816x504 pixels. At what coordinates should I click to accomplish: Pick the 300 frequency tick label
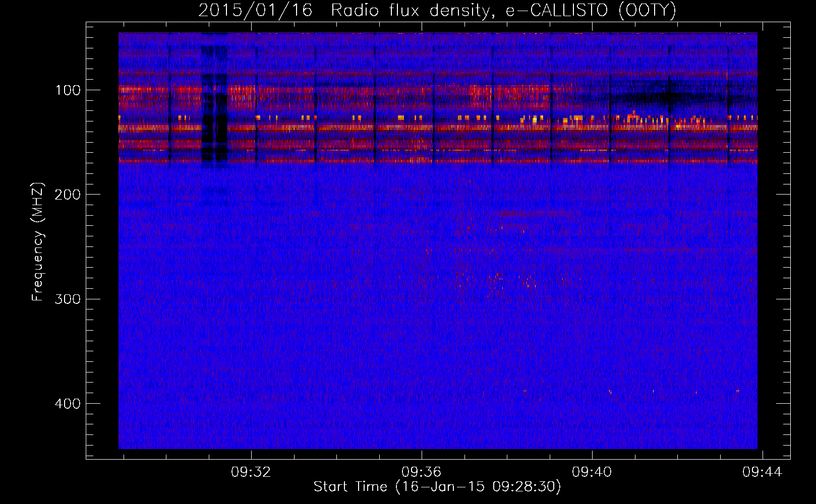[68, 299]
